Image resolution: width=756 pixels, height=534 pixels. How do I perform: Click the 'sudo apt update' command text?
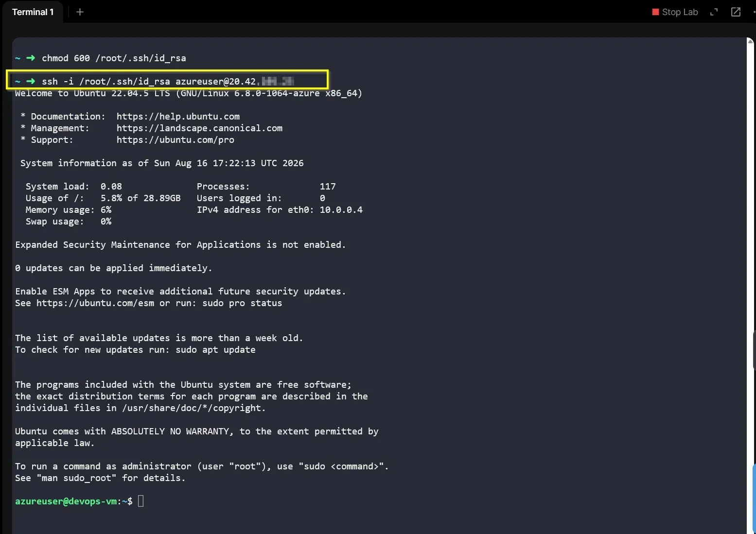[x=215, y=350]
